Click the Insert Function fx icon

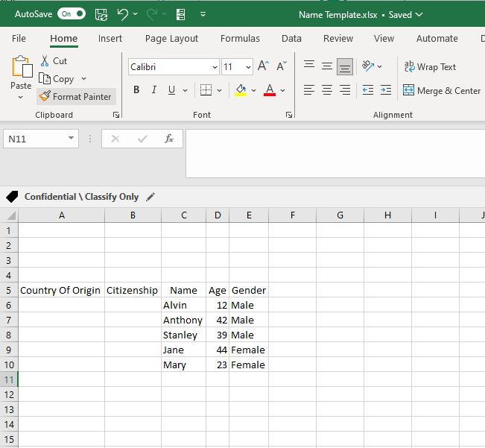click(169, 139)
